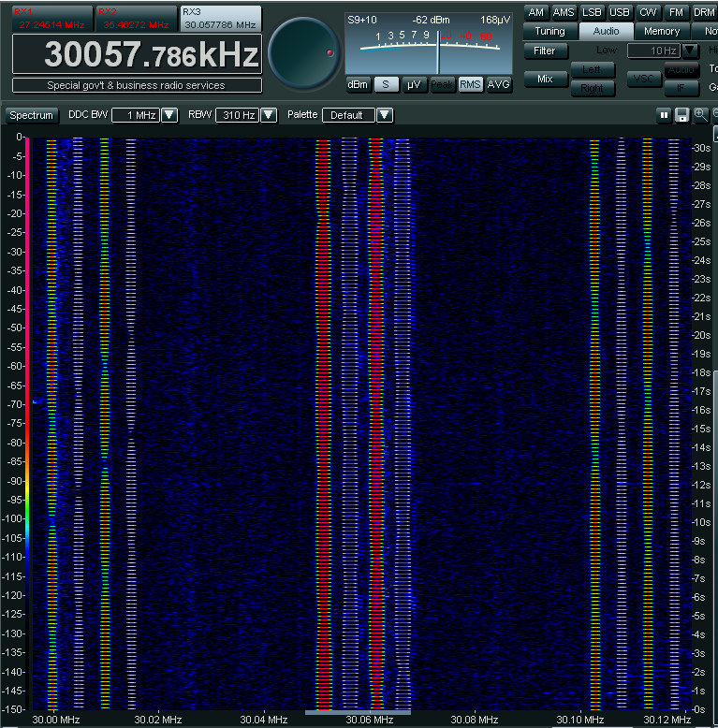Switch to AMS demodulation mode
This screenshot has width=718, height=728.
564,12
